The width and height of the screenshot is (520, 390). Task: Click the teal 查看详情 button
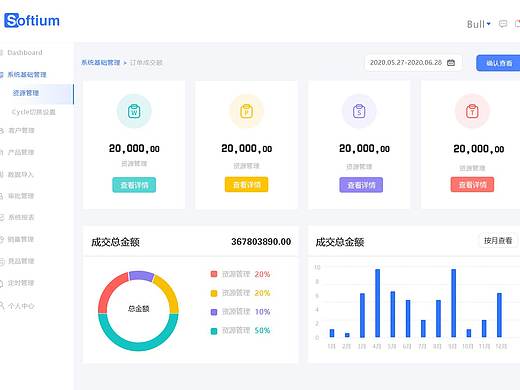point(134,185)
